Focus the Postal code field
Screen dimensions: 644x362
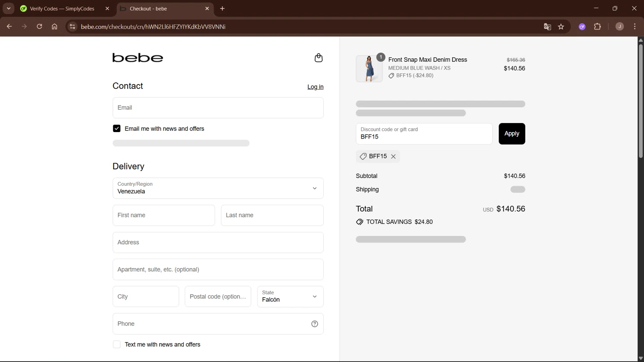[x=218, y=297]
